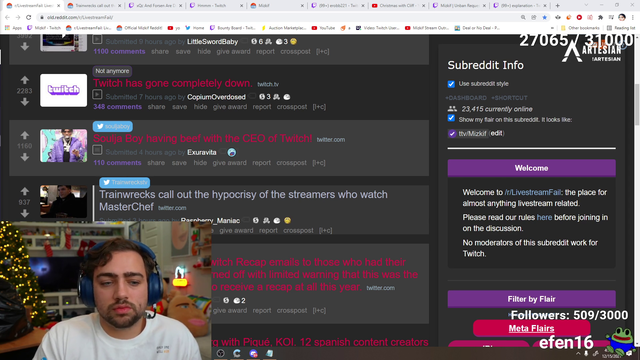Open the [l+c] expander on Trainwrecks post
Viewport: 640px width, 360px height.
point(325,231)
